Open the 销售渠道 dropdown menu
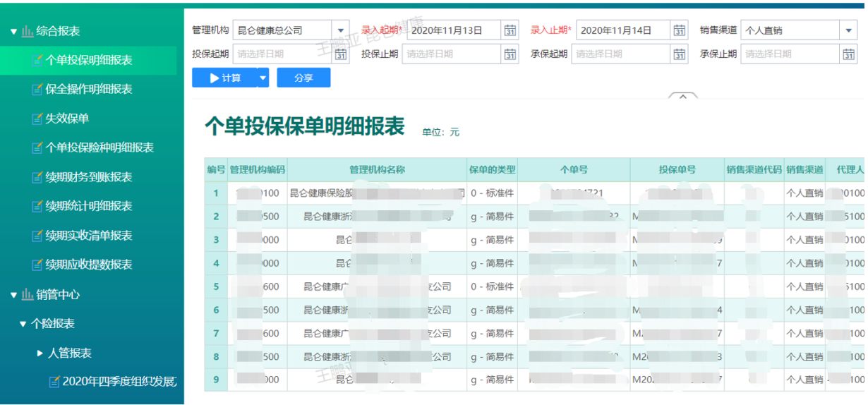Viewport: 868px width, 405px height. (x=848, y=30)
